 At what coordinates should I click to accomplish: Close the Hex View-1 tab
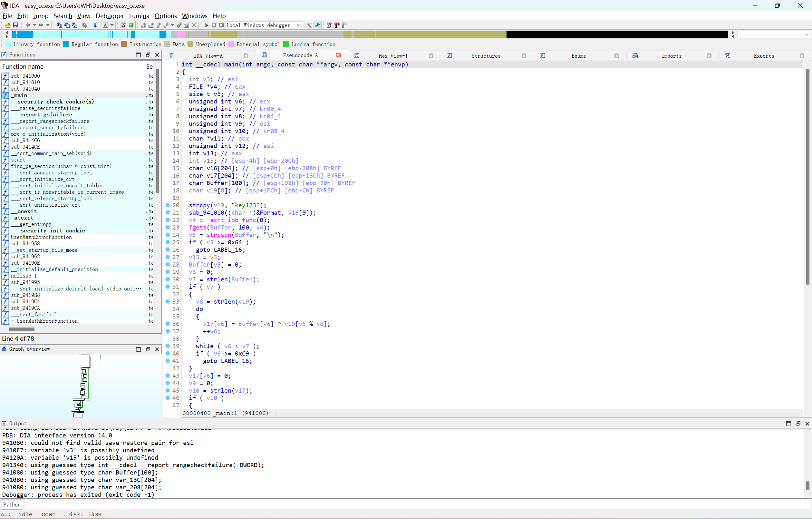[431, 56]
